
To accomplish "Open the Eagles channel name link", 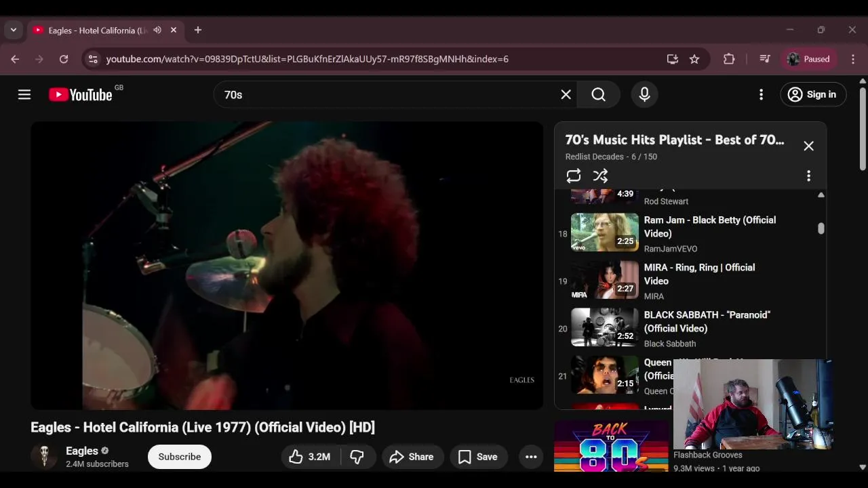I will (x=82, y=451).
